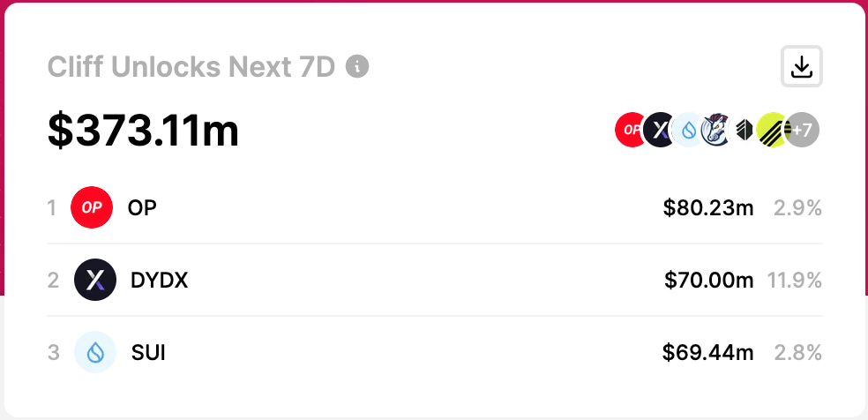The image size is (868, 420).
Task: Click the SUI droplet logo in the avatar strip
Action: click(x=688, y=130)
